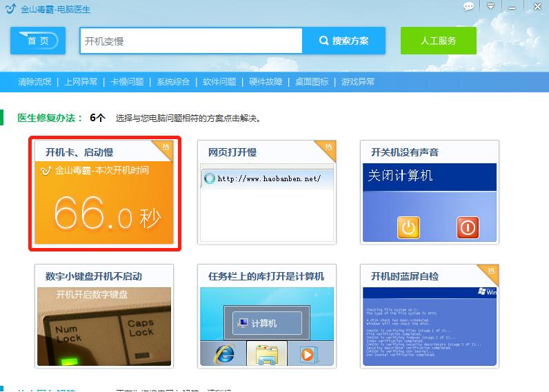This screenshot has height=392, width=549.
Task: Open the 开机卡、启动慢 solution card
Action: click(104, 192)
